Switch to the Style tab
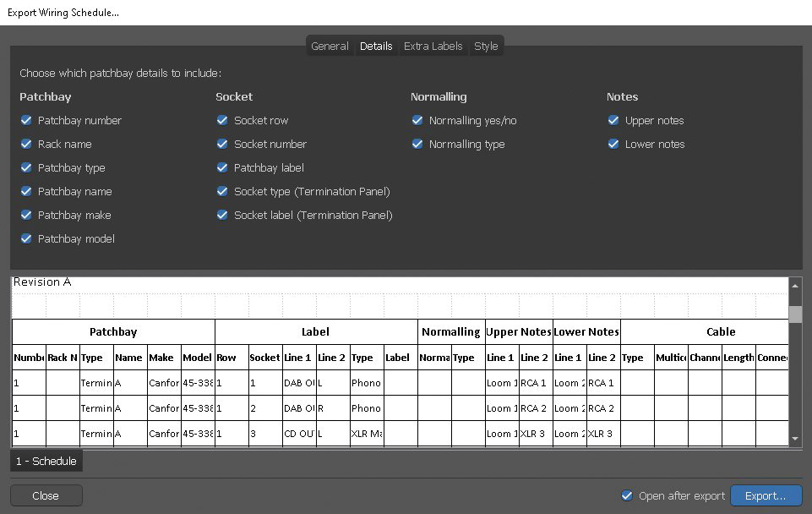812x514 pixels. [x=486, y=46]
